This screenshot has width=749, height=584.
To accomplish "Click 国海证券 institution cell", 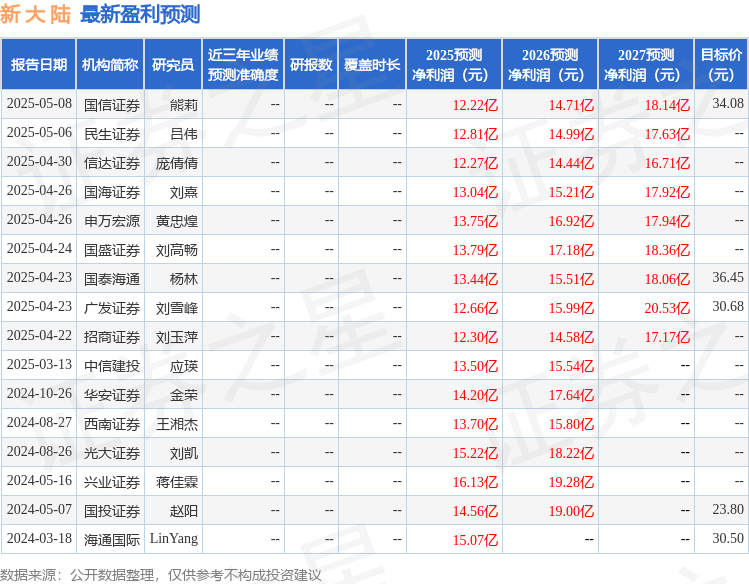I will coord(112,192).
